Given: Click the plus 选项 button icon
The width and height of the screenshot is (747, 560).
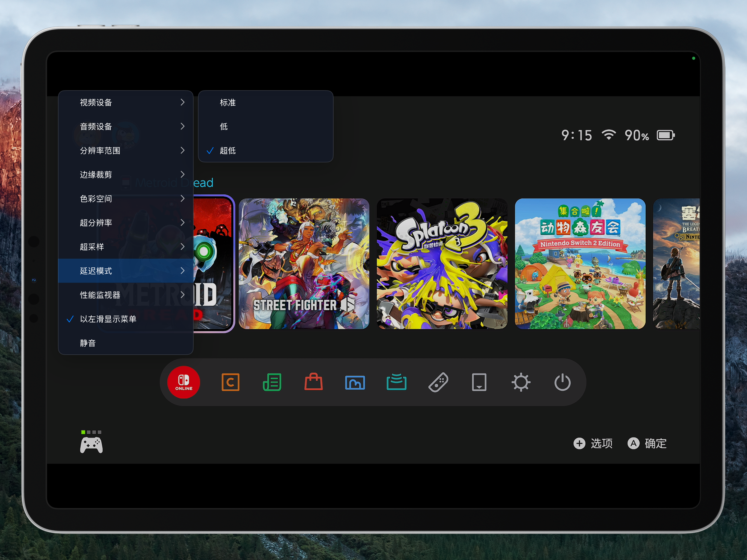Looking at the screenshot, I should (x=579, y=444).
